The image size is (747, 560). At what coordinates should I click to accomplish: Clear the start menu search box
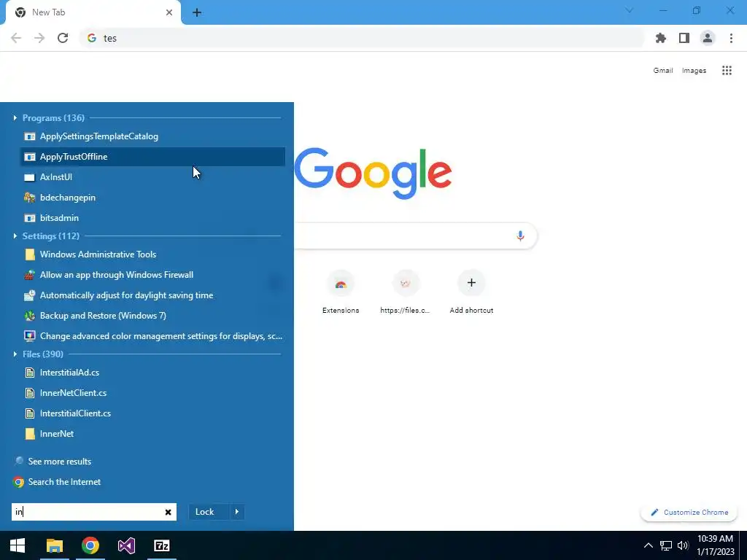169,512
